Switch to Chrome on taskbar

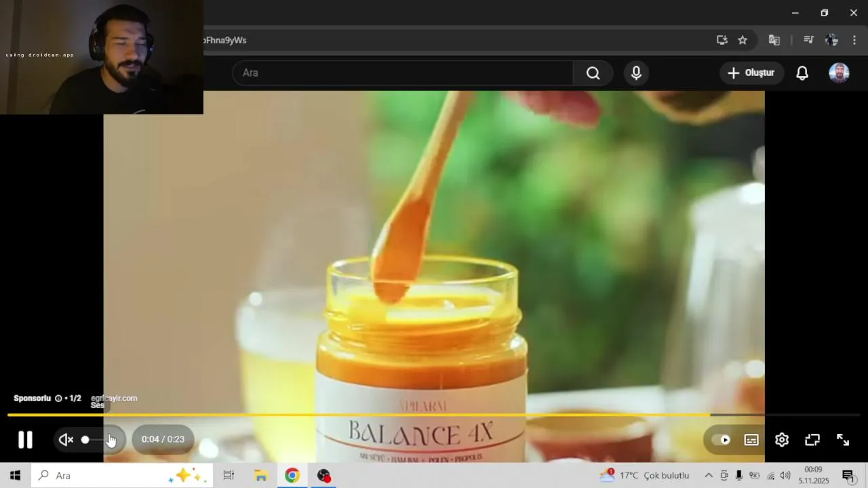[x=292, y=476]
